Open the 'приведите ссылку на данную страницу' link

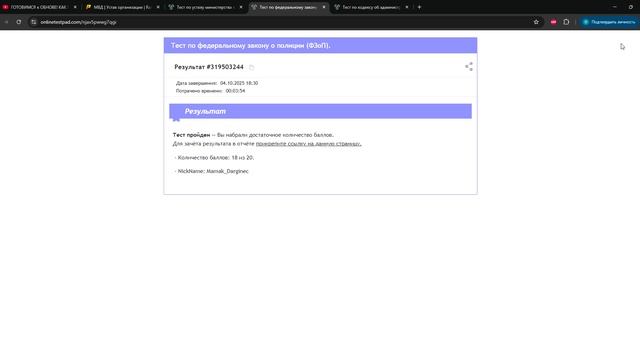[308, 144]
